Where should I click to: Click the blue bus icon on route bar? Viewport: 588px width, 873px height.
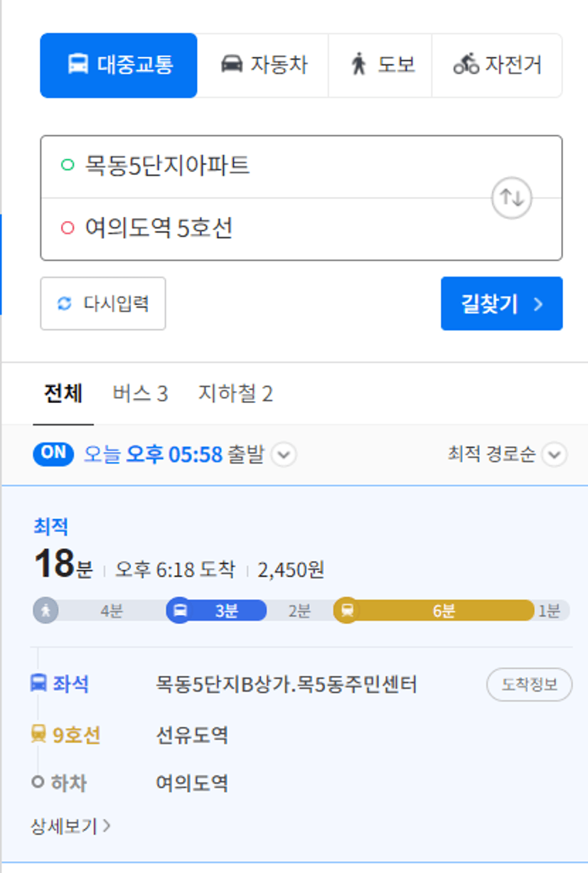180,611
